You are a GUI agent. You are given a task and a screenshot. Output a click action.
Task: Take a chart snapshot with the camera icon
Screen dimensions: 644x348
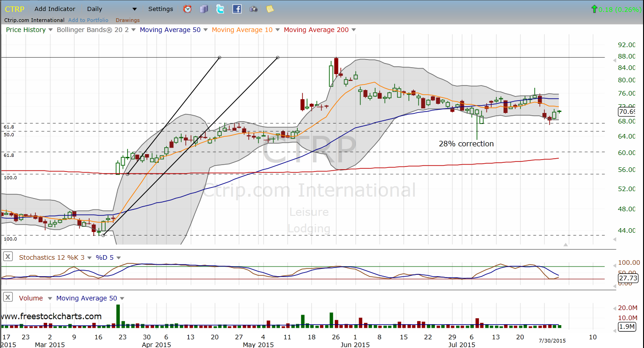click(x=253, y=9)
